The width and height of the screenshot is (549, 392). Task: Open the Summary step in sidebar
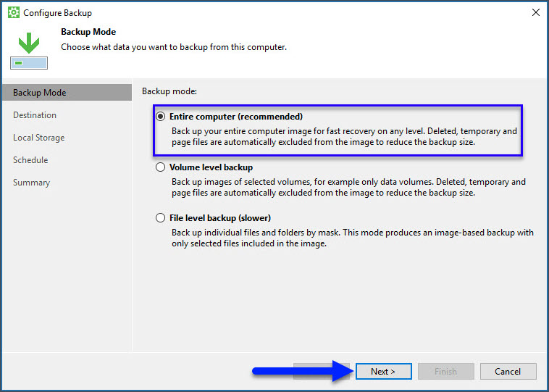coord(32,183)
